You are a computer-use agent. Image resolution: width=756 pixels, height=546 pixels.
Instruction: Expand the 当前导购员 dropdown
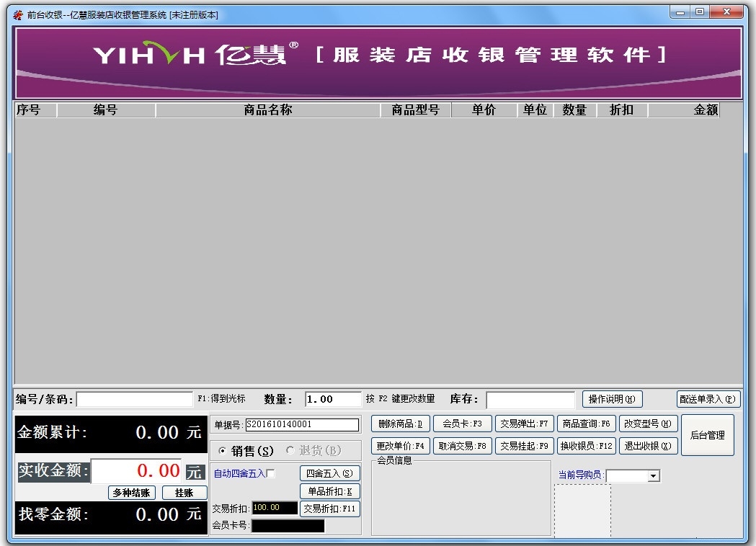click(x=653, y=476)
